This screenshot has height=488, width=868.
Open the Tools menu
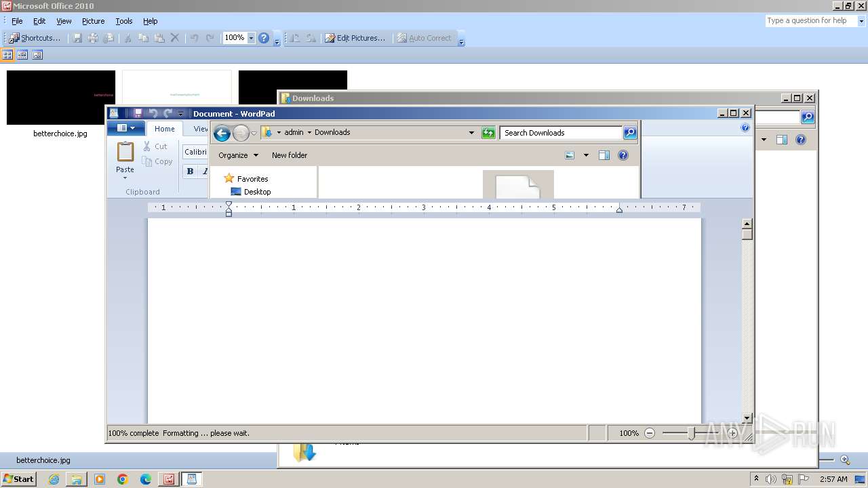point(124,21)
